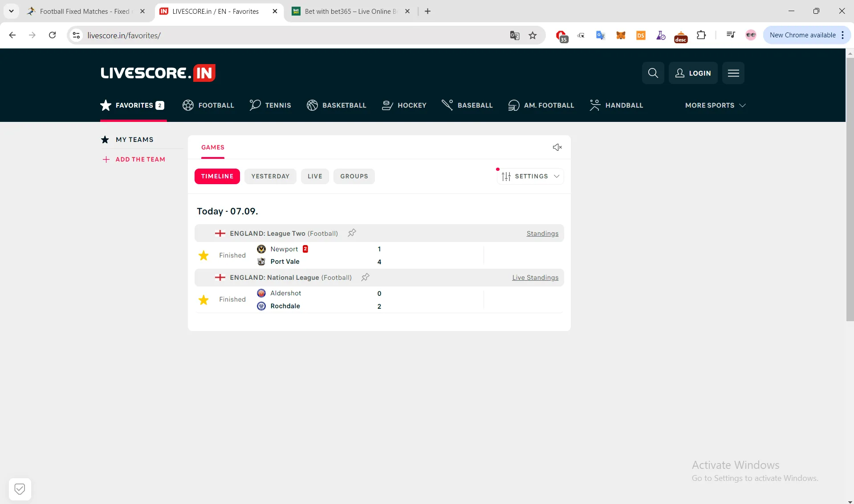Go back to the previous page
The width and height of the screenshot is (854, 504).
12,35
